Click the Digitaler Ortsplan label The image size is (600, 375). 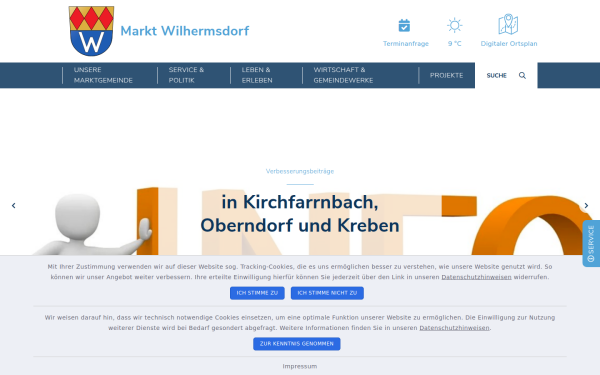point(509,44)
